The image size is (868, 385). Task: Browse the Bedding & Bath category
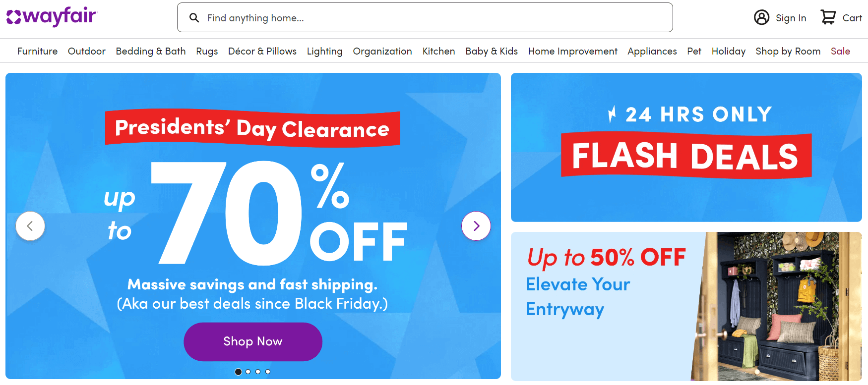coord(150,51)
